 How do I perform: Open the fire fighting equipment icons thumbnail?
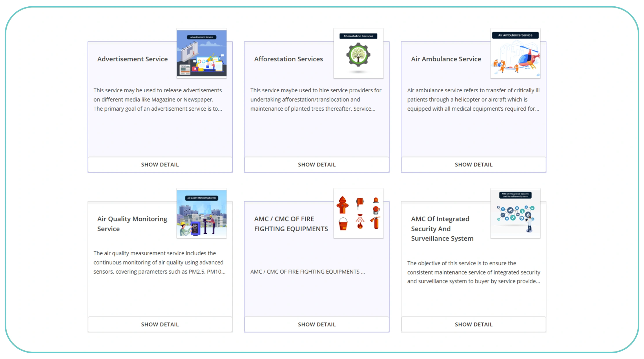pos(358,213)
